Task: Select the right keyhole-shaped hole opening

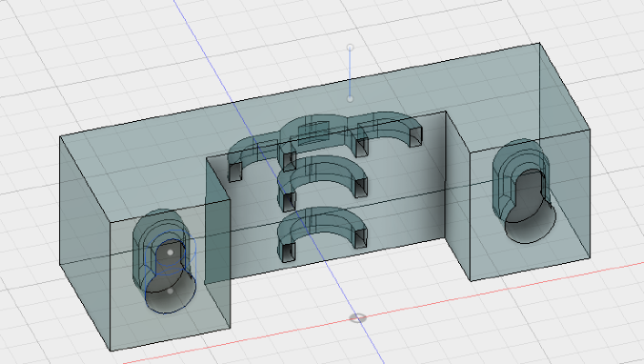Action: click(530, 207)
